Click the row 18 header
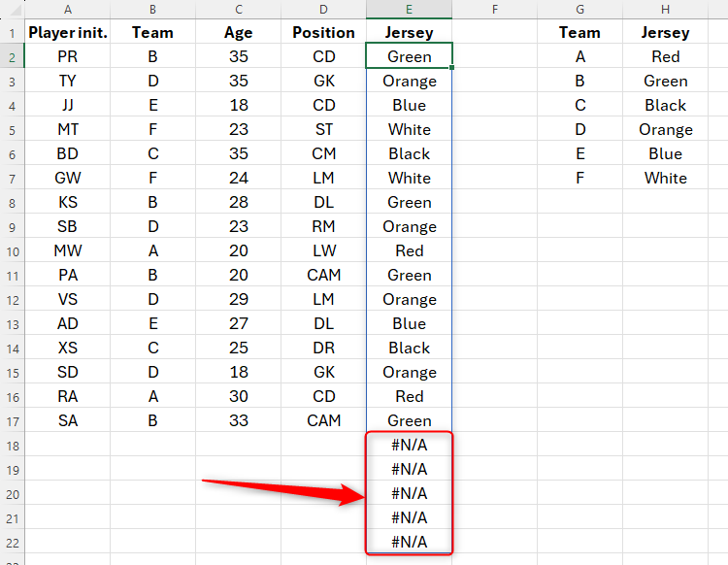728x565 pixels. click(x=12, y=445)
